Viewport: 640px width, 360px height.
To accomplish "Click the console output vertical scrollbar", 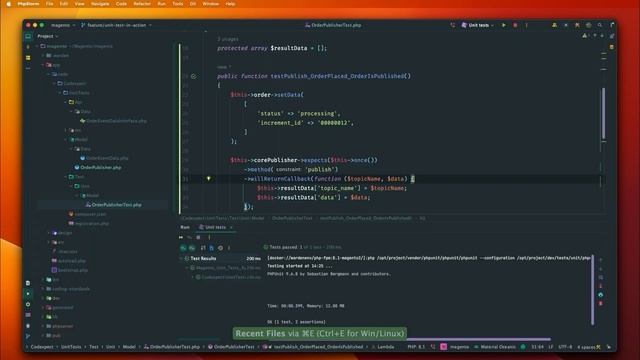I will click(x=592, y=290).
